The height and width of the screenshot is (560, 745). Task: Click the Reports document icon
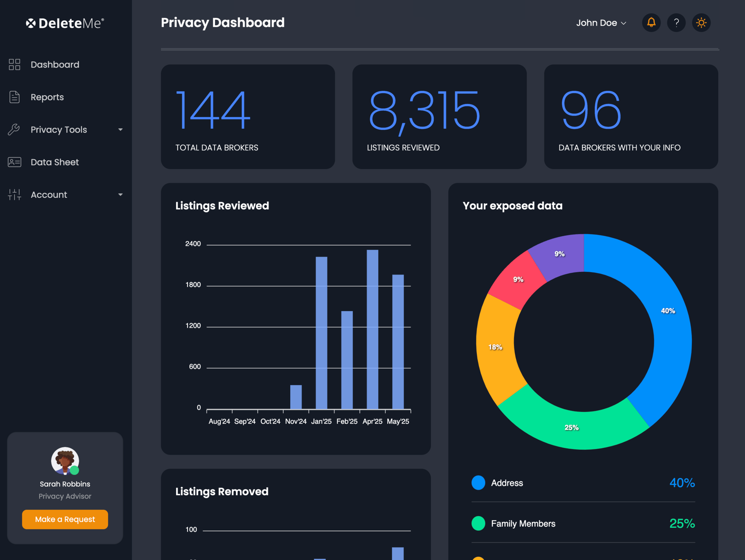point(14,97)
